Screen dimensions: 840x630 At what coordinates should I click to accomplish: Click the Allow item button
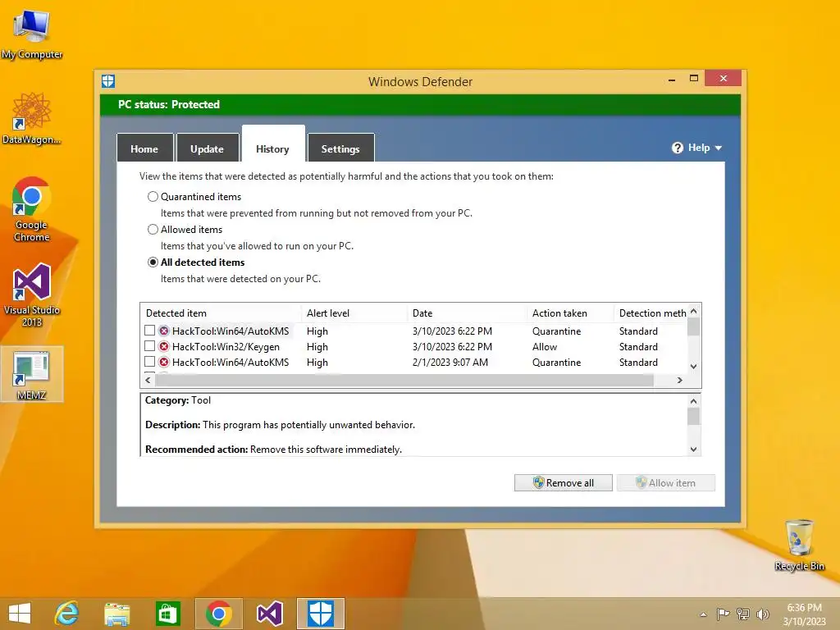[666, 482]
